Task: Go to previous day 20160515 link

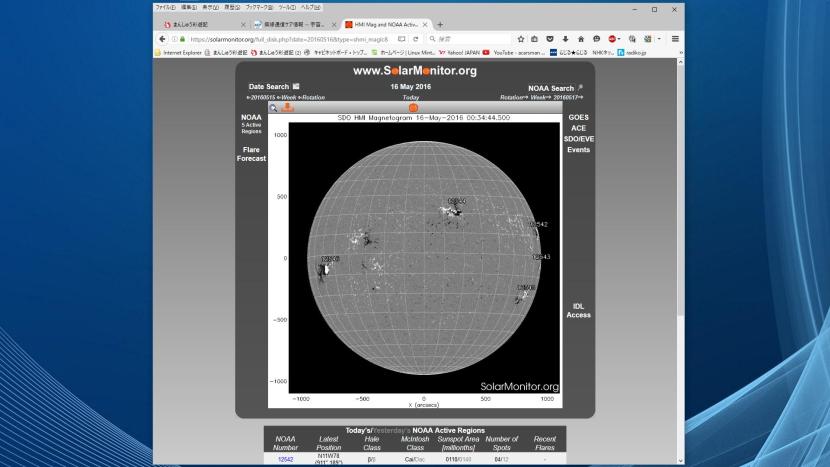Action: pos(260,97)
